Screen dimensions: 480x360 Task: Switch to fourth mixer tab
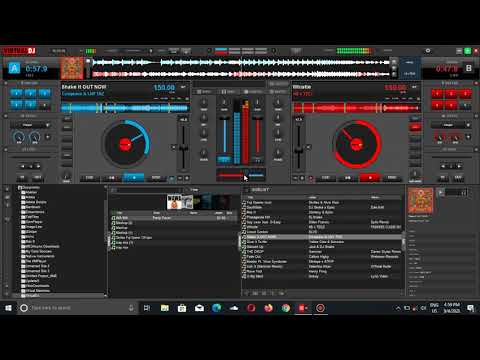(278, 91)
